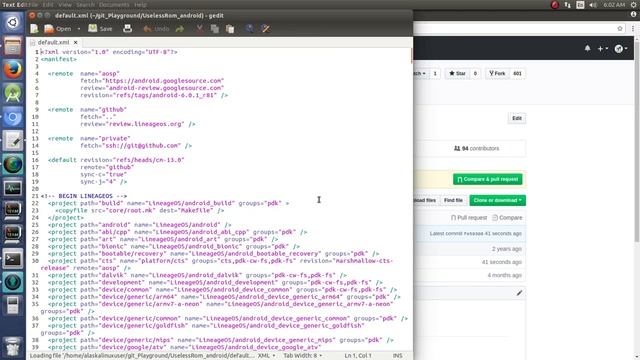Image resolution: width=640 pixels, height=360 pixels.
Task: Open GitHub notifications bell in browser
Action: pos(587,49)
